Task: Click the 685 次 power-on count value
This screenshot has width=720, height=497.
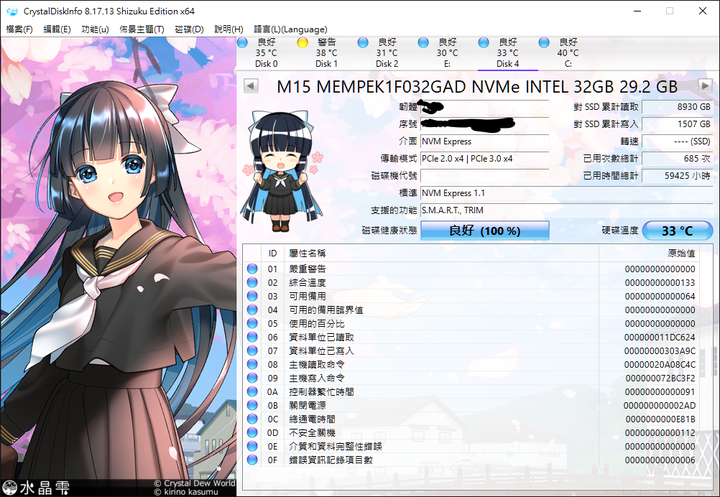Action: coord(677,158)
